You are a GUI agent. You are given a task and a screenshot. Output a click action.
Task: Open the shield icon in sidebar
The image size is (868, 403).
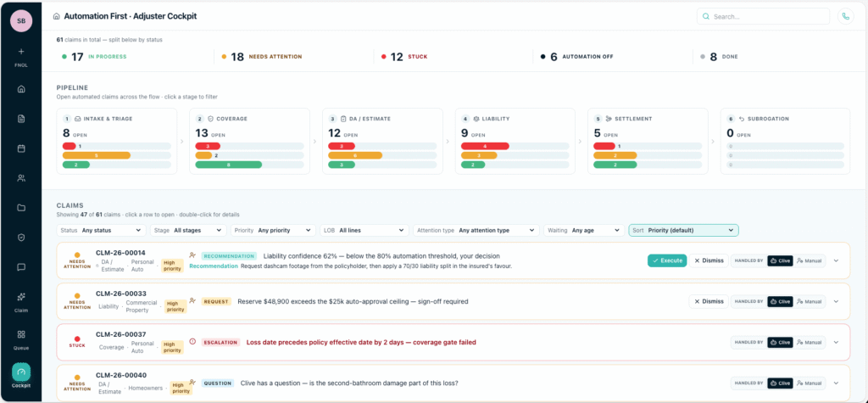point(21,238)
